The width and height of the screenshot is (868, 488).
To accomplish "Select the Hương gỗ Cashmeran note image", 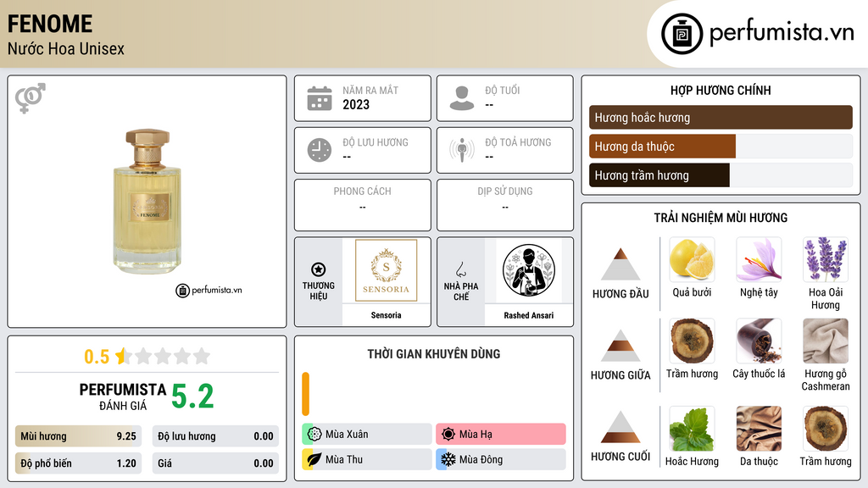I will coord(826,341).
